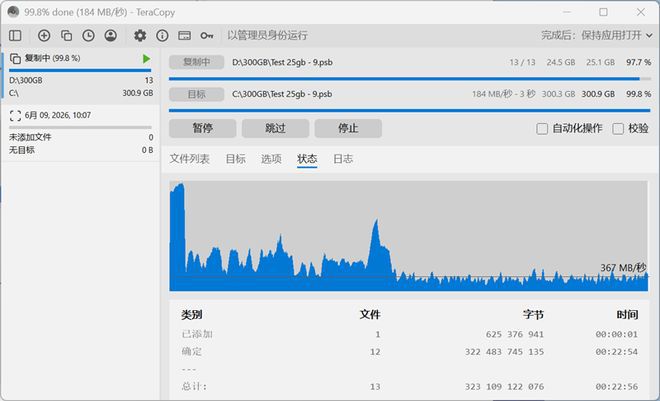This screenshot has height=401, width=660.
Task: Open the 选项 tab
Action: 271,159
